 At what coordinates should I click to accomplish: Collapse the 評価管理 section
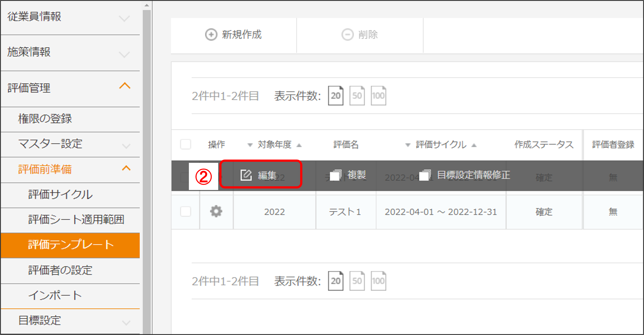pyautogui.click(x=125, y=86)
